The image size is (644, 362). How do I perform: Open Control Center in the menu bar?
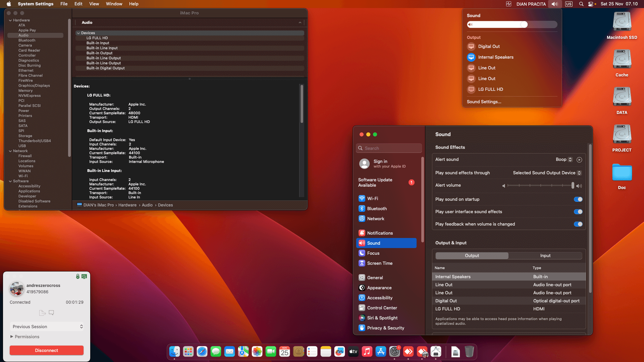591,4
